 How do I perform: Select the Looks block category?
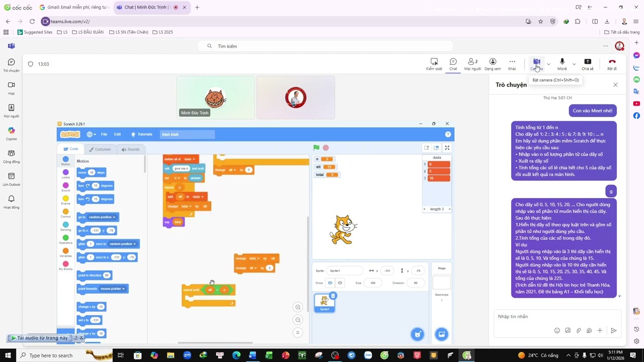(x=65, y=174)
